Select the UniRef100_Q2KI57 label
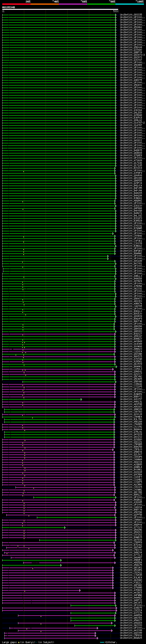This screenshot has height=644, width=146. pyautogui.click(x=131, y=399)
